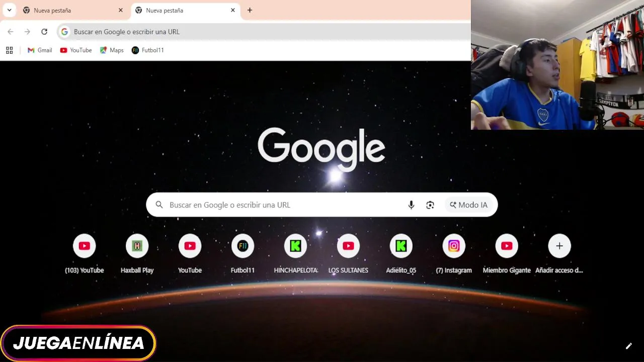Open the (103) YouTube shortcut
The image size is (644, 362).
84,254
